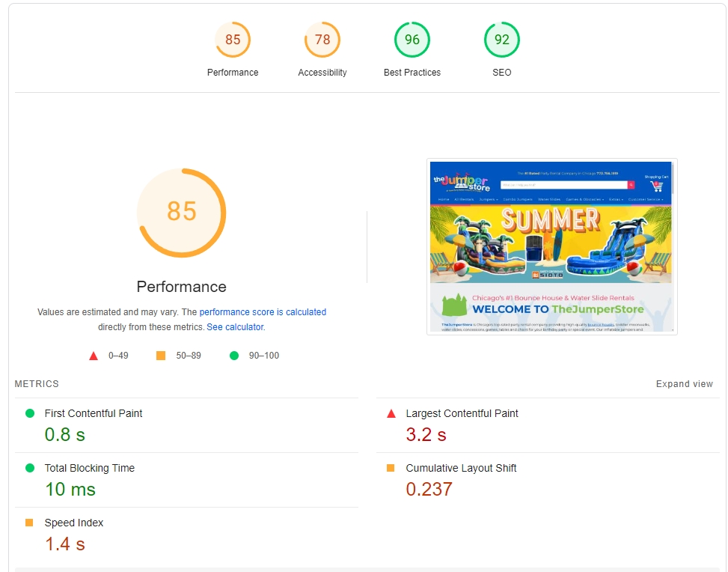Click the orange square legend icon for 50–89

[x=161, y=356]
